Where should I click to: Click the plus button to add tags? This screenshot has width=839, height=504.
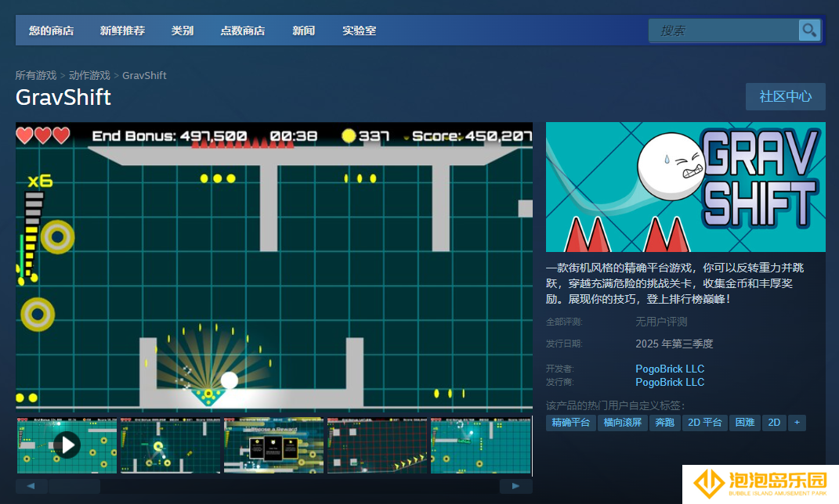pyautogui.click(x=797, y=423)
